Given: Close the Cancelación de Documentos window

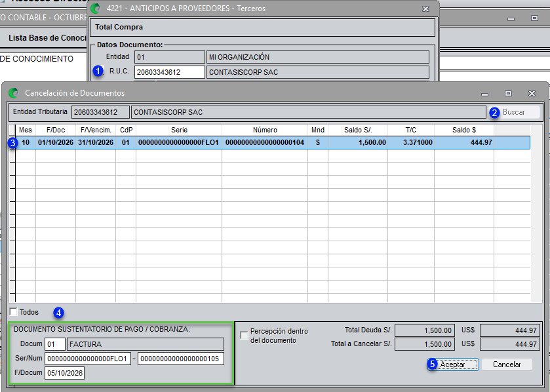Looking at the screenshot, I should (532, 93).
